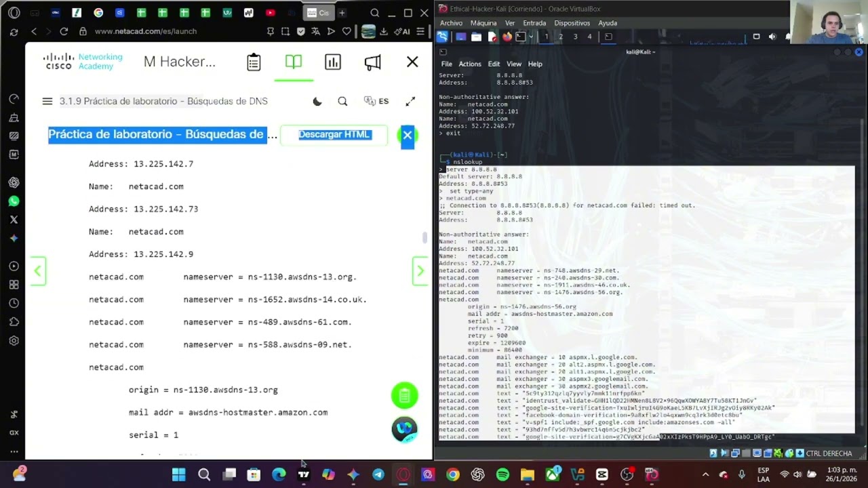The width and height of the screenshot is (868, 488).
Task: Open terminal View menu
Action: pos(514,64)
